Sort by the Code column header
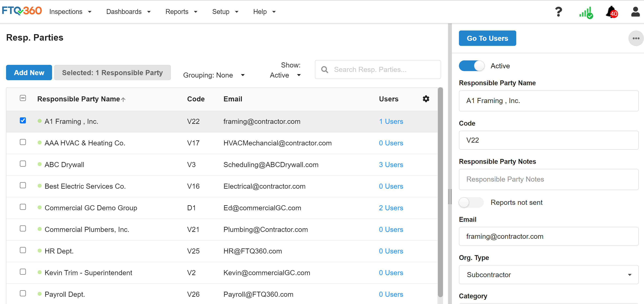 196,99
